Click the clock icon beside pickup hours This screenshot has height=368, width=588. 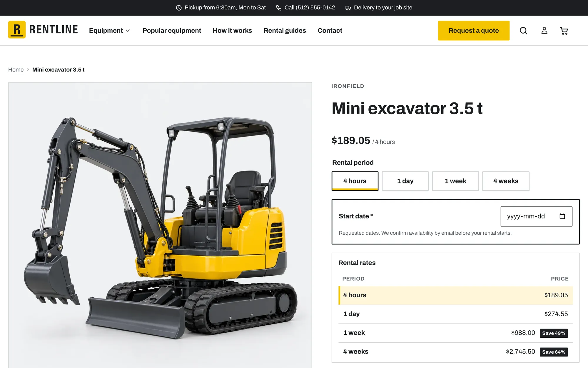[x=179, y=8]
